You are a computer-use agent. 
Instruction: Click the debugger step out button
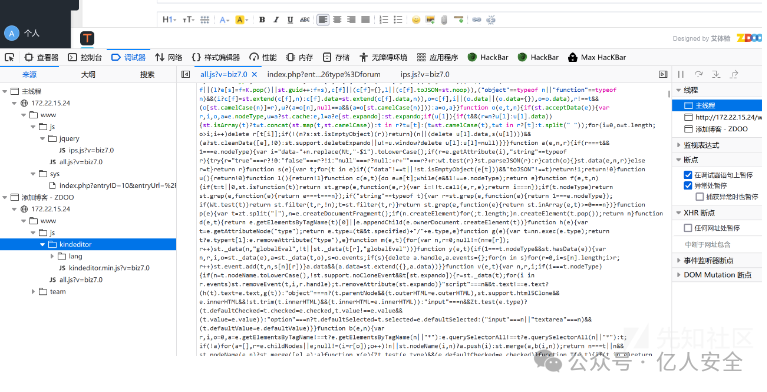point(734,74)
